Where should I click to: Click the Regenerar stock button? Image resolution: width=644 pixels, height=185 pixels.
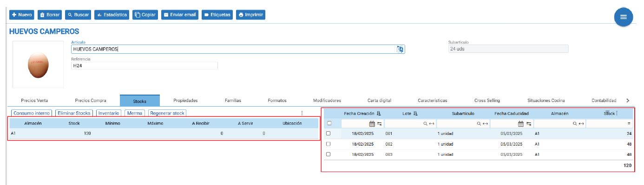click(167, 113)
